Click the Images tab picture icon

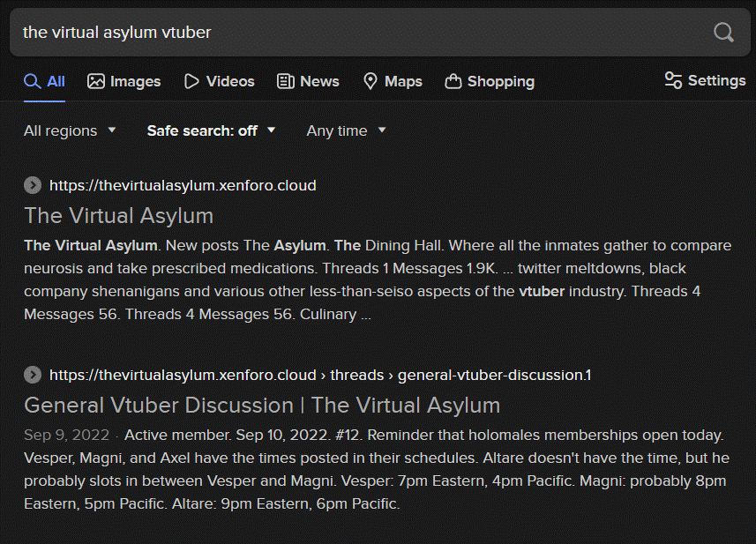(96, 81)
